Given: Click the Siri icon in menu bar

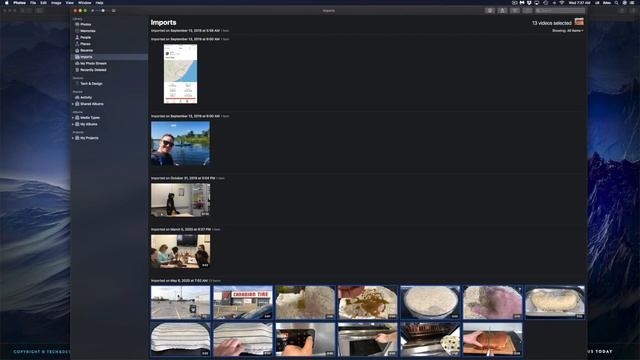Looking at the screenshot, I should [624, 3].
